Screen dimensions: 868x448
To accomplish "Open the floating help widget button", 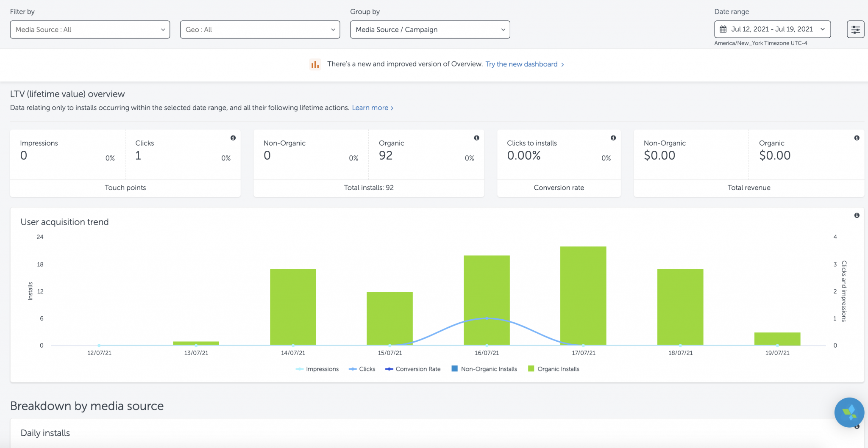I will (849, 412).
